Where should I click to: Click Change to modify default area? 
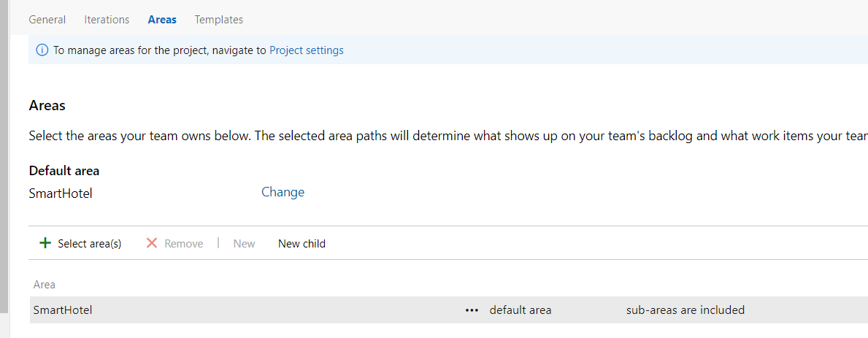(283, 192)
